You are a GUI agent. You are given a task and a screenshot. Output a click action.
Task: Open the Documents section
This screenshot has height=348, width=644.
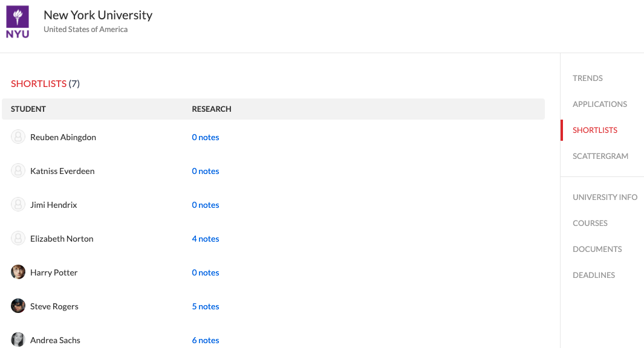pyautogui.click(x=597, y=249)
